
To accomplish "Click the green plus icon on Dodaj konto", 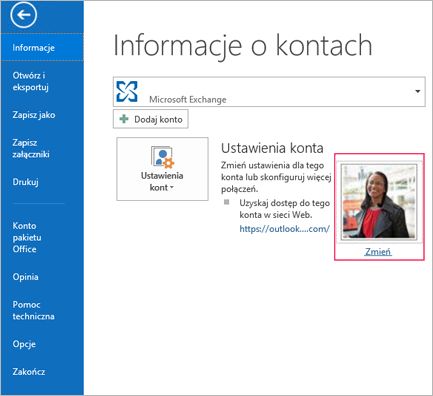I will pos(124,119).
